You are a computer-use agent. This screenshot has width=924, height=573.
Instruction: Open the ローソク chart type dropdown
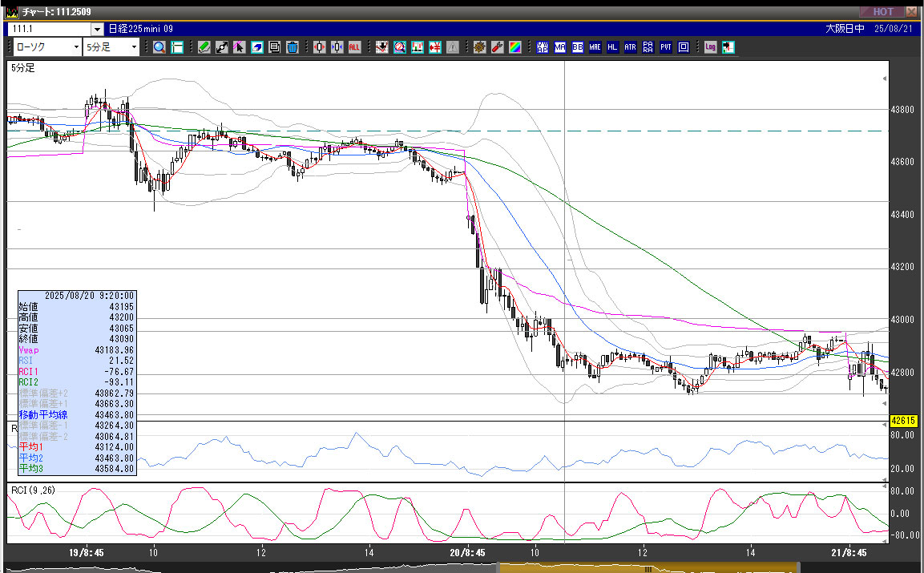tap(47, 47)
